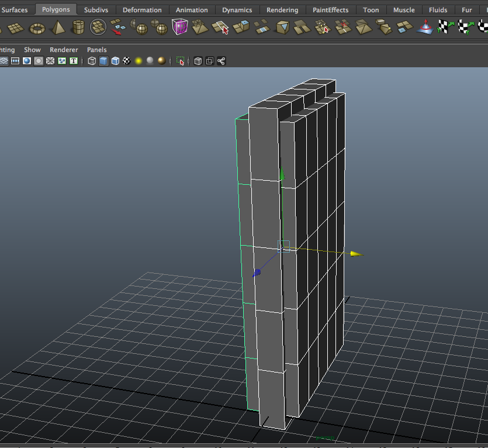Click the Smooth mesh two-spheres shelf icon
The image size is (488, 448).
click(160, 27)
